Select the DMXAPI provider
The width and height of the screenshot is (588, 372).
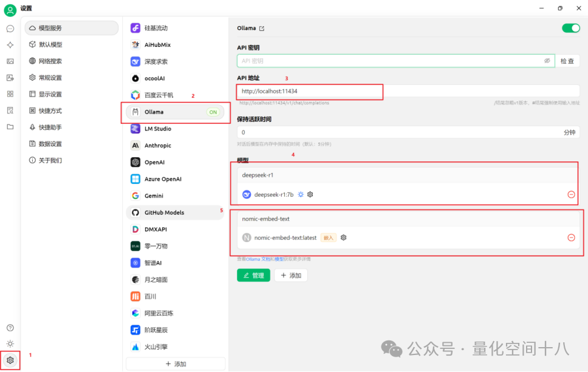click(175, 229)
